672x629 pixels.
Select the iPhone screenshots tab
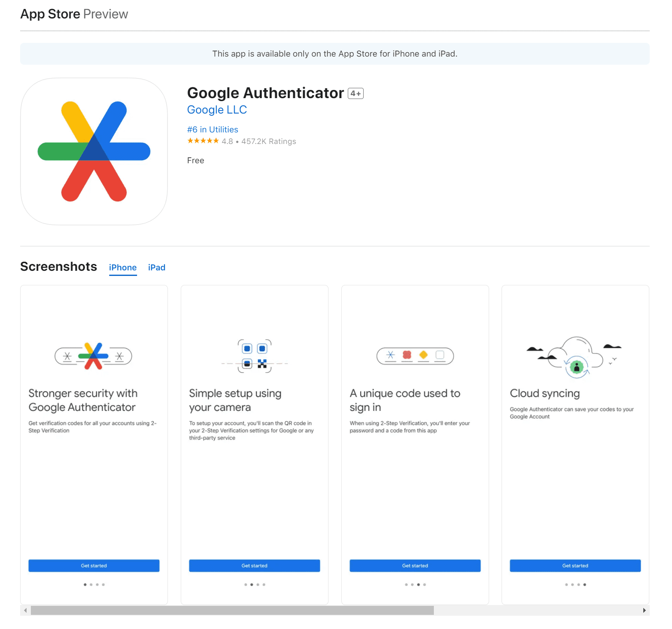pos(122,267)
